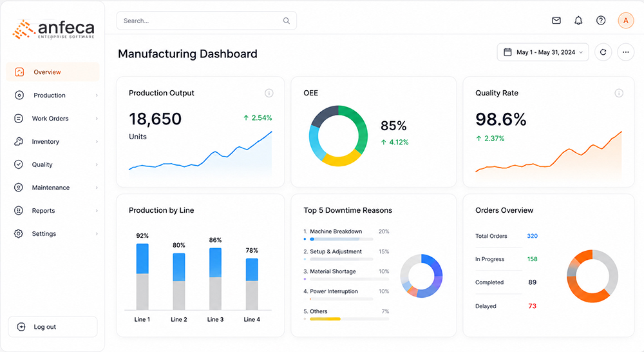Open the help question mark icon
This screenshot has width=644, height=352.
[x=601, y=20]
